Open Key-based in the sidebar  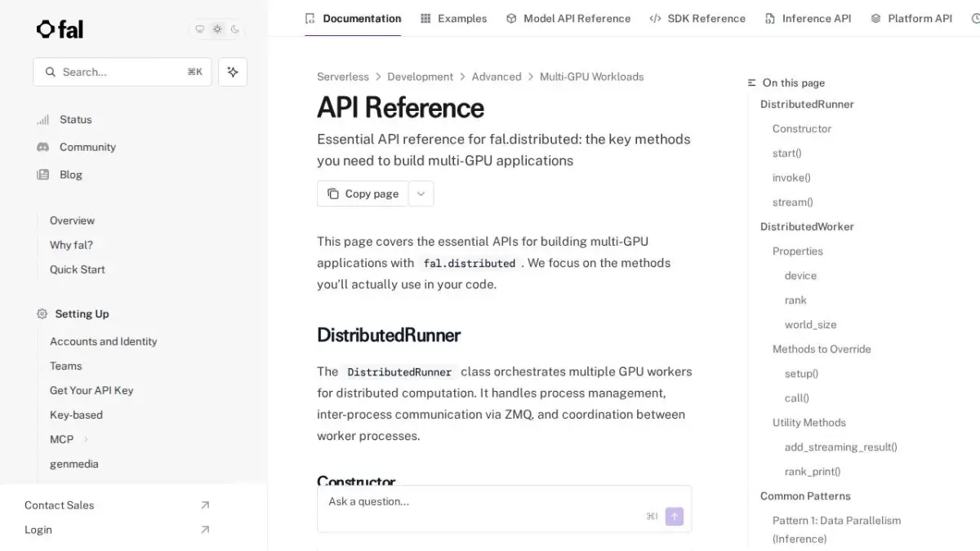(x=76, y=415)
